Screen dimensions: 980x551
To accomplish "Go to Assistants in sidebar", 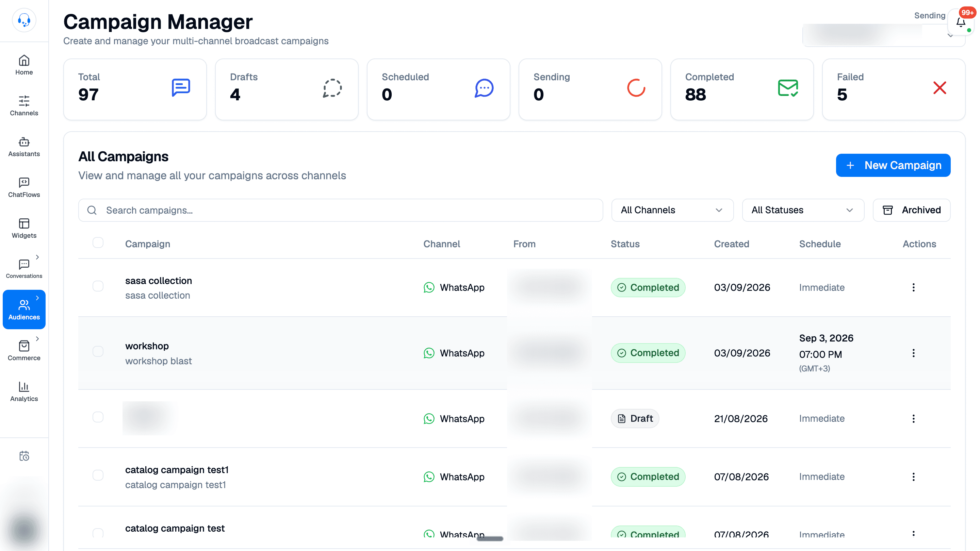I will click(x=24, y=147).
